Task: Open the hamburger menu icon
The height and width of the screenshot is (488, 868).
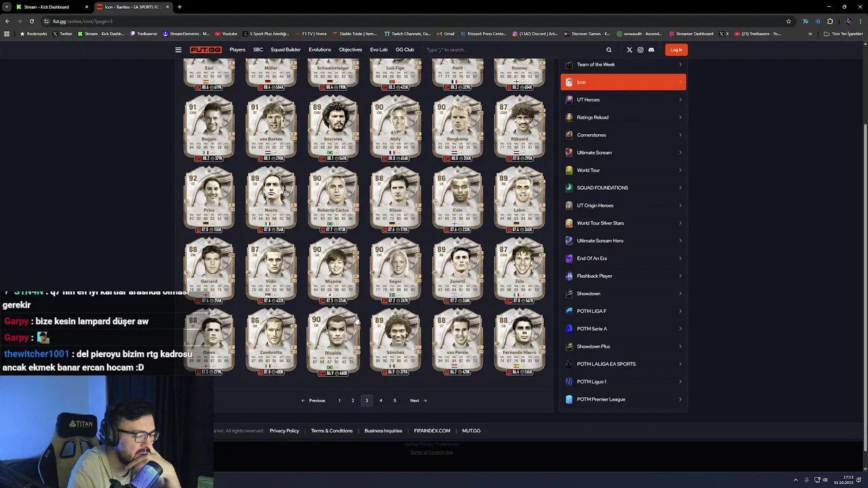Action: click(178, 49)
